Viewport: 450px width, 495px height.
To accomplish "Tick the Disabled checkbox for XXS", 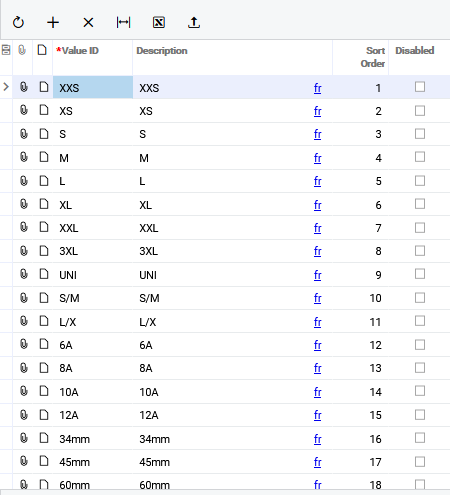I will pyautogui.click(x=420, y=87).
